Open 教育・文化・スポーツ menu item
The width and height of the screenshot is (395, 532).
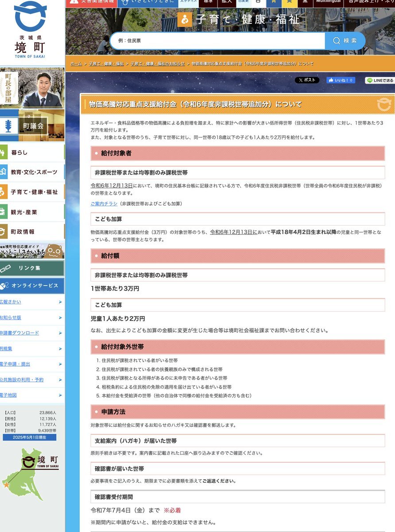(32, 172)
